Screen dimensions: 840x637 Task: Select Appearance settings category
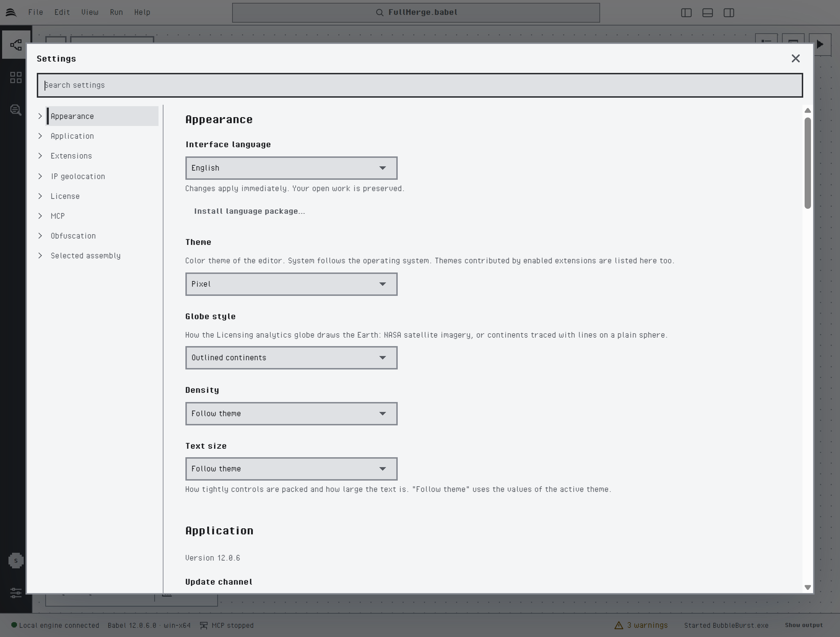(102, 116)
